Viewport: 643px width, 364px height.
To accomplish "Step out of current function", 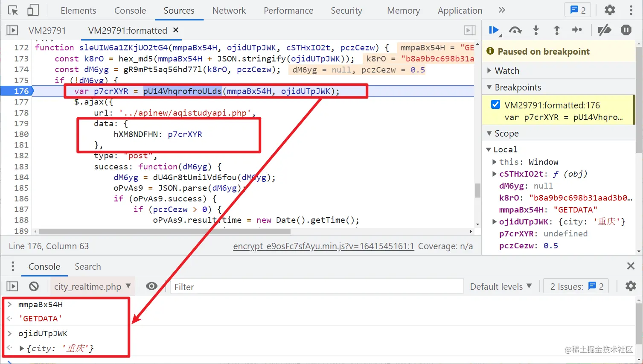I will 556,30.
